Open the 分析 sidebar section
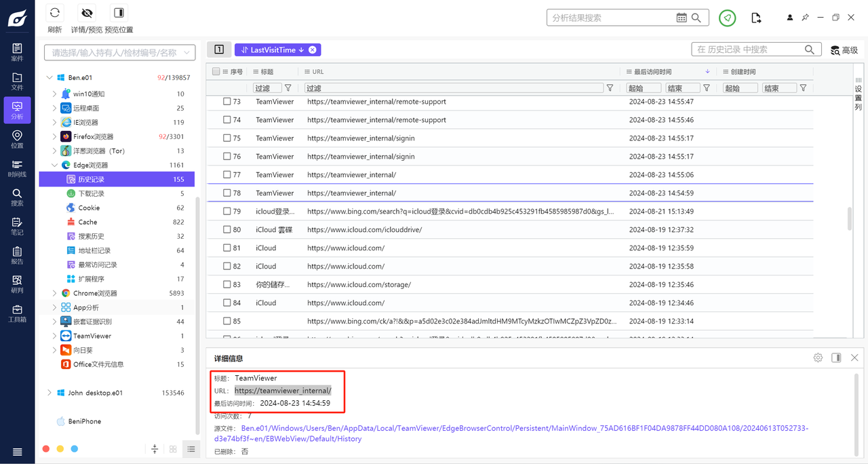Image resolution: width=868 pixels, height=464 pixels. pos(17,111)
